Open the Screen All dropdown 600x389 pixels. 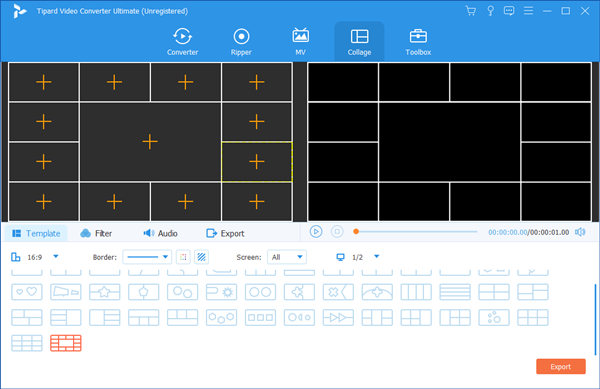(287, 257)
